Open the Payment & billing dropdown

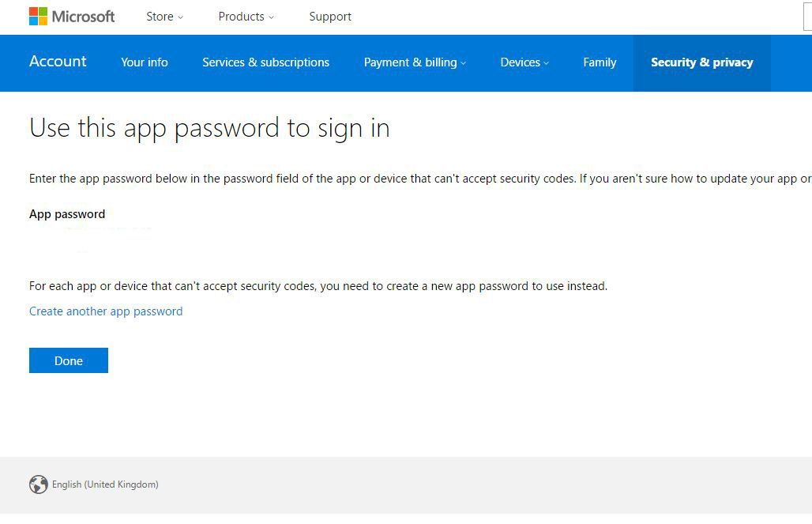[x=415, y=62]
